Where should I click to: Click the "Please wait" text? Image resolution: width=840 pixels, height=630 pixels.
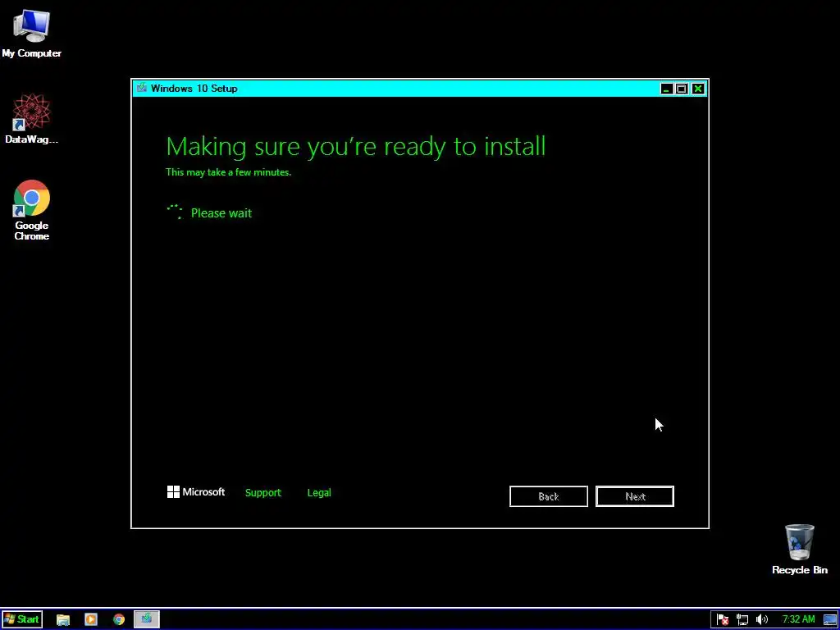coord(221,212)
